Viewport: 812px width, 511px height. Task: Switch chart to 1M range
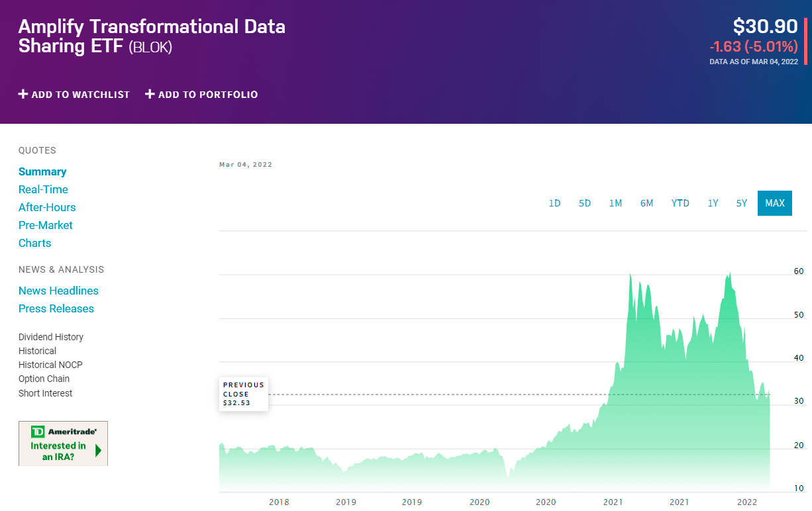pos(616,203)
